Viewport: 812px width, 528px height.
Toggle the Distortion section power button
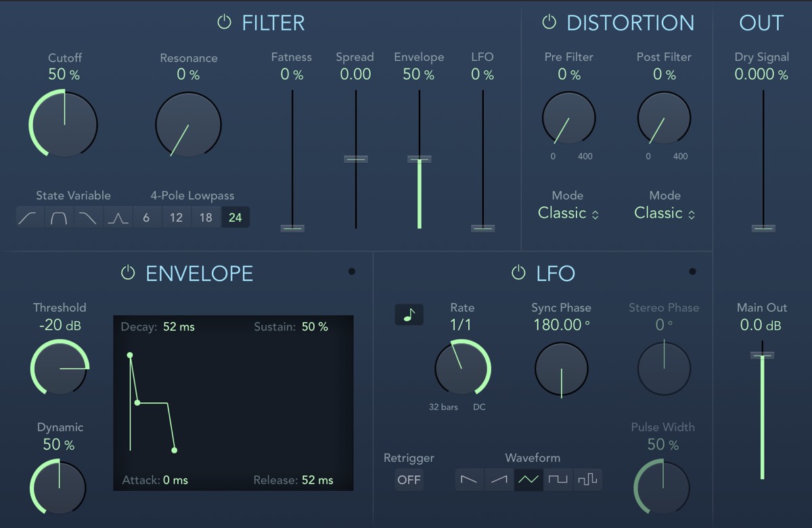[x=549, y=22]
